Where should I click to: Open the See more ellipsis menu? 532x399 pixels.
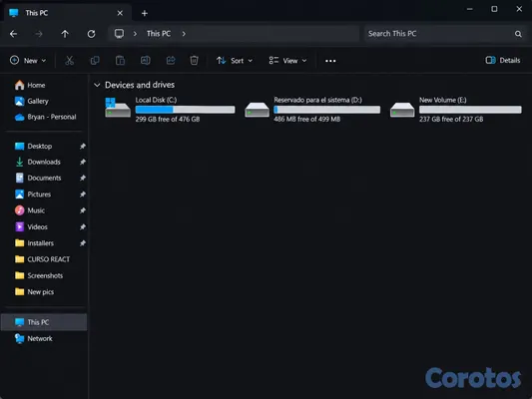pyautogui.click(x=330, y=61)
